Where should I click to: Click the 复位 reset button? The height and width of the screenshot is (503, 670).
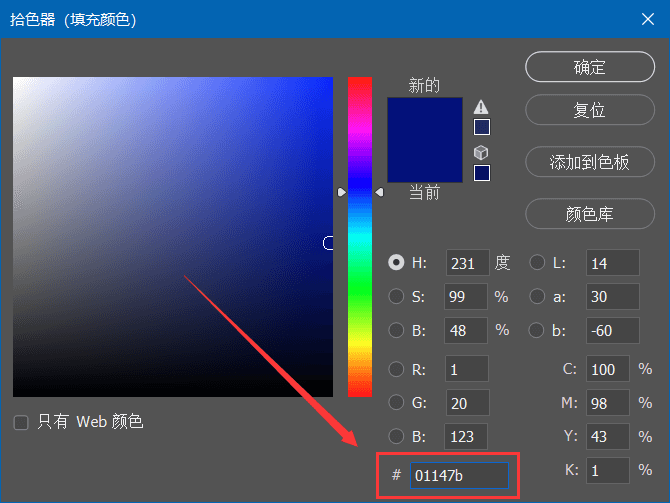pyautogui.click(x=590, y=110)
